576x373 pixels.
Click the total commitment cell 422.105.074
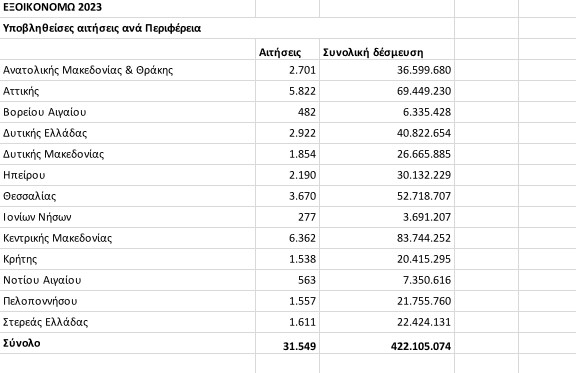(x=387, y=343)
